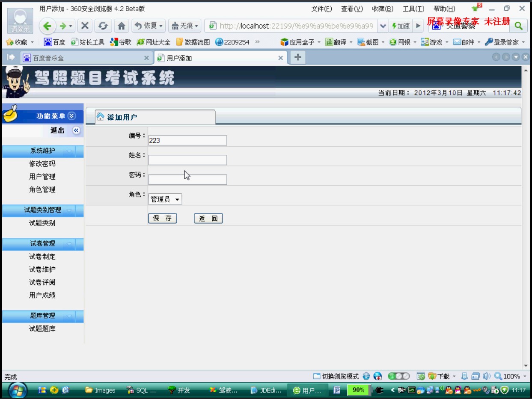This screenshot has height=399, width=532.
Task: Open 角色管理 in the side menu
Action: pos(42,189)
